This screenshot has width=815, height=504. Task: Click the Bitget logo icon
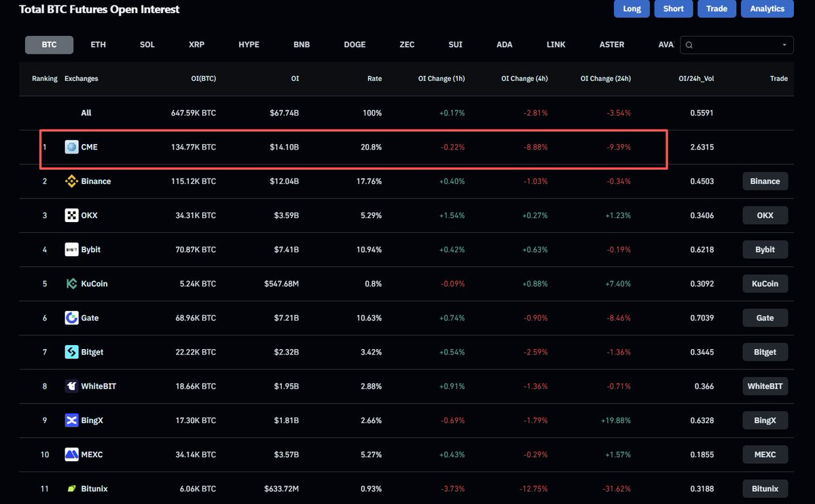71,352
